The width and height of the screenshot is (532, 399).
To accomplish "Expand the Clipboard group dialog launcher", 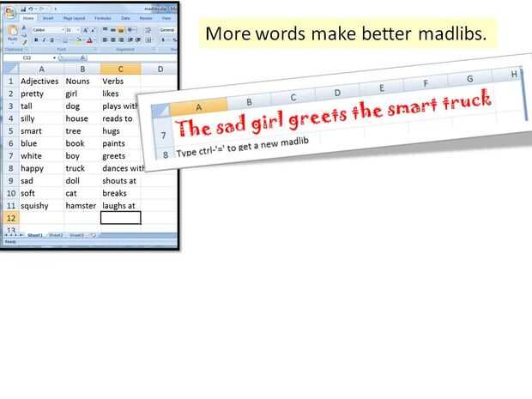I will [x=27, y=50].
